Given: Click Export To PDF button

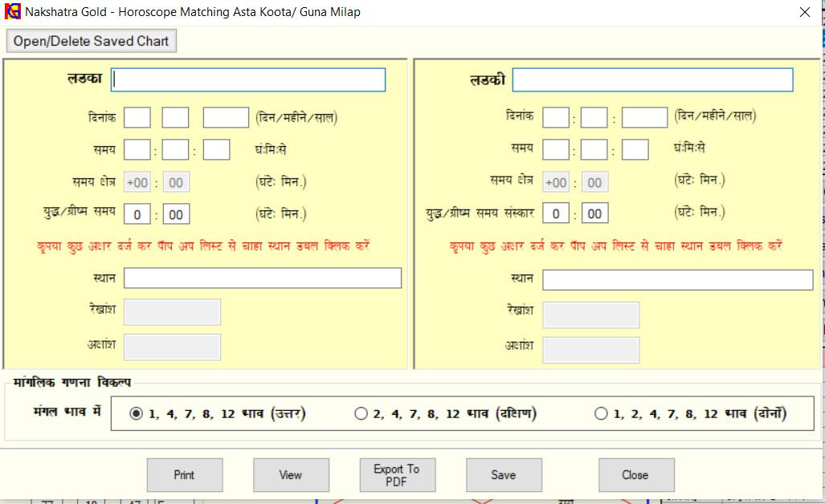Looking at the screenshot, I should (396, 475).
